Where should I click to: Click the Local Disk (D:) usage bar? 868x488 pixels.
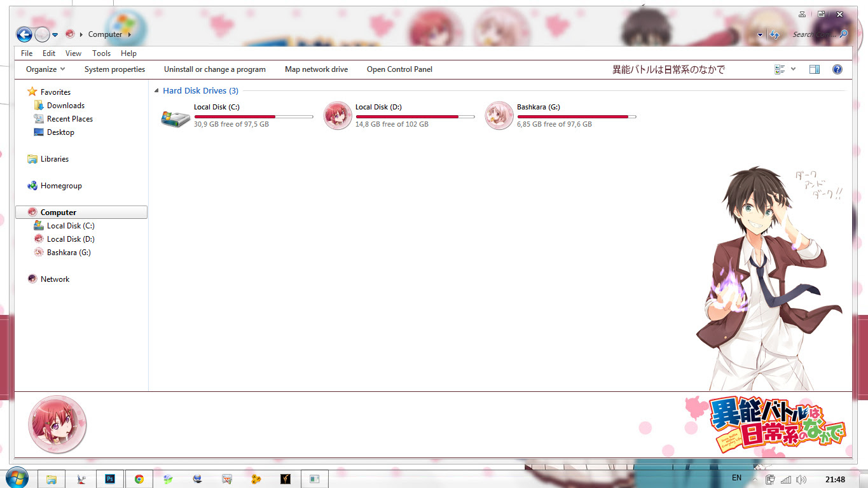coord(415,116)
